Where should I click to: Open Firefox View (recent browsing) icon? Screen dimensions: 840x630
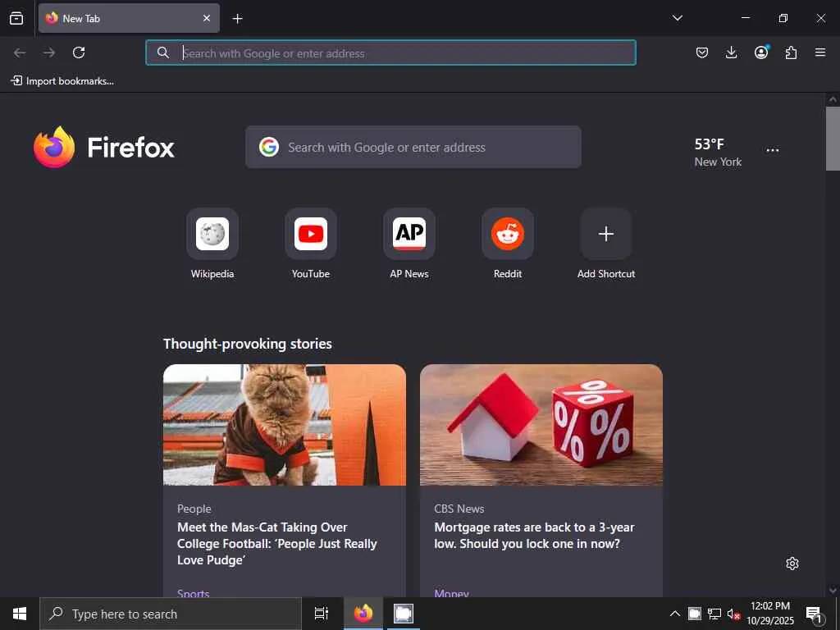pyautogui.click(x=16, y=18)
